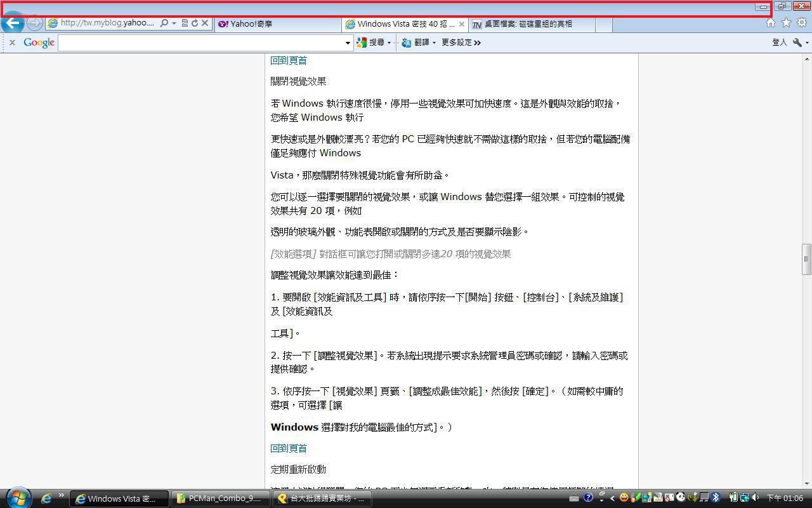Expand Quick Launch overflow chevron
The image size is (812, 508).
(62, 495)
